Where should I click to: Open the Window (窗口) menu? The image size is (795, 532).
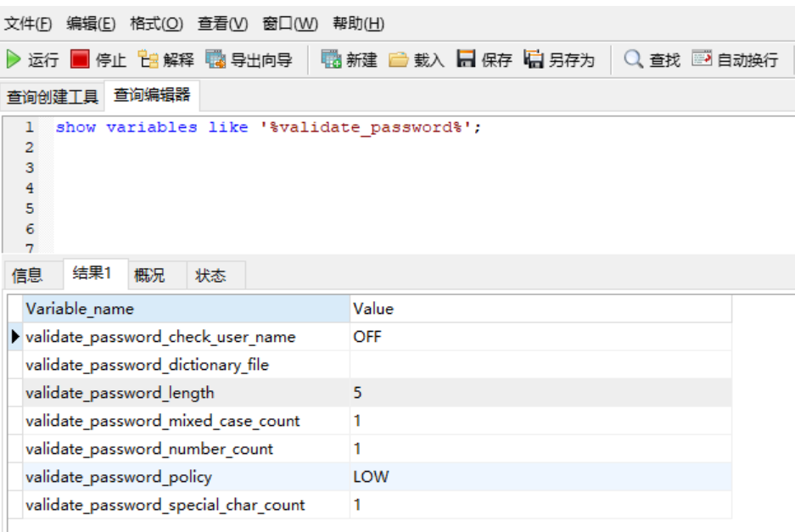(x=290, y=23)
